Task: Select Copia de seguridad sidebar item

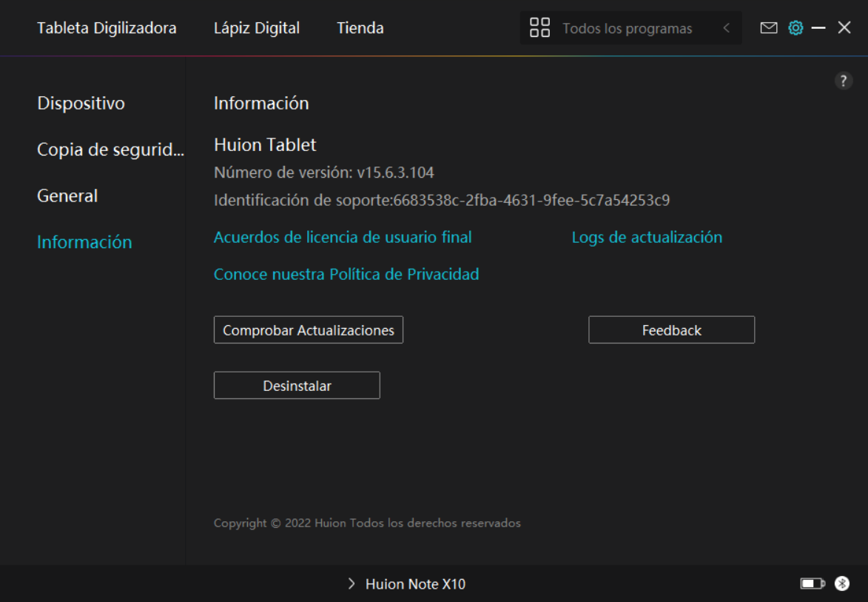Action: click(x=110, y=150)
